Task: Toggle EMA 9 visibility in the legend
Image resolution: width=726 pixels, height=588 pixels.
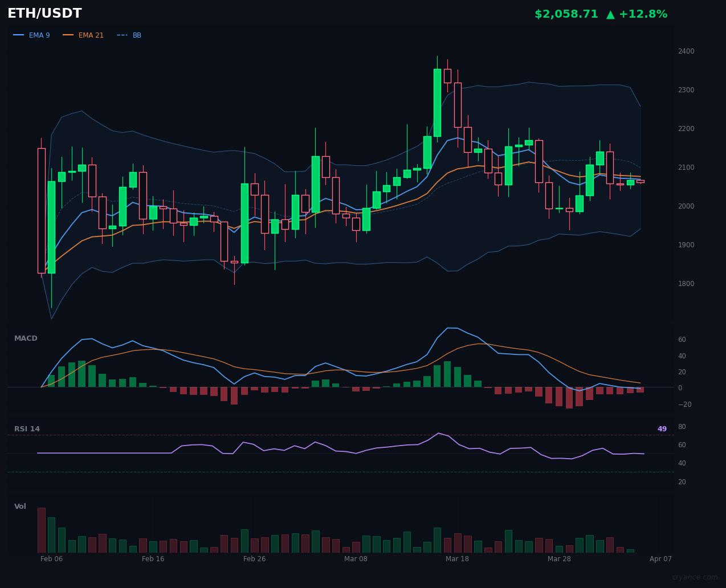Action: pos(39,35)
